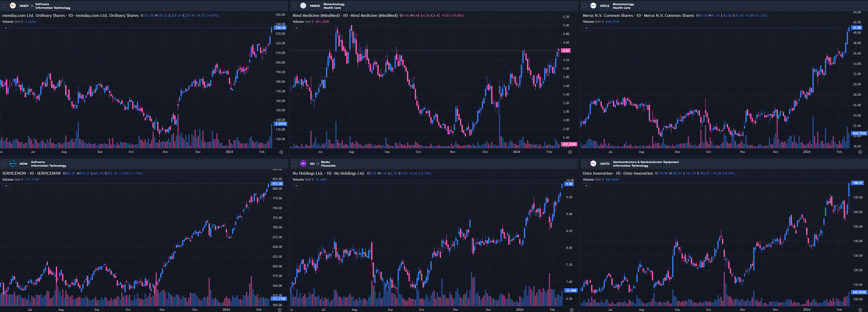
Task: Select the Nu Holdings Ltd. chart title
Action: [329, 174]
